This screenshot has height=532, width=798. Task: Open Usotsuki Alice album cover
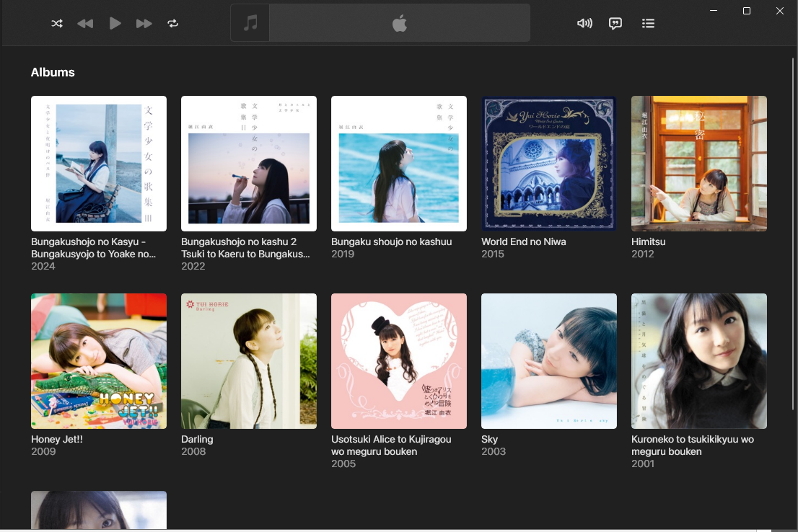[399, 360]
